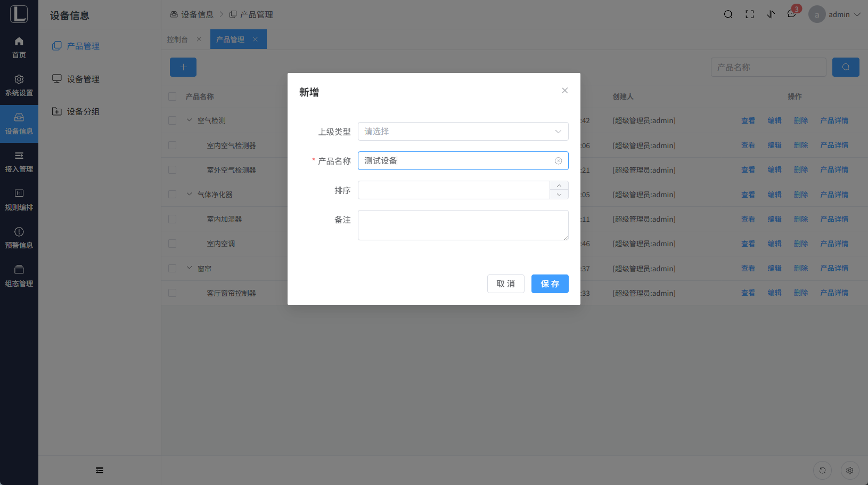Check the 室内空调 row checkbox
The height and width of the screenshot is (485, 868).
(x=172, y=244)
